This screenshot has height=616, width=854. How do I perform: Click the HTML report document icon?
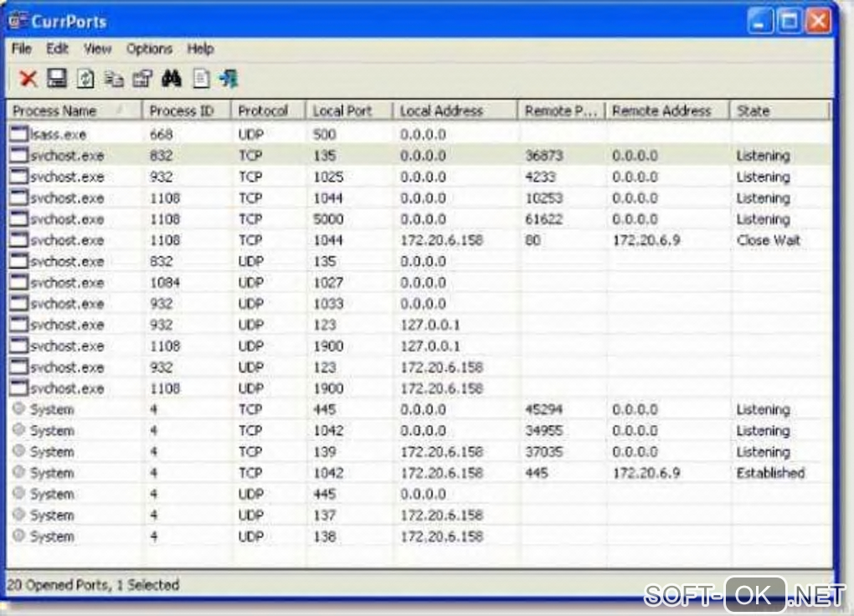(x=200, y=79)
